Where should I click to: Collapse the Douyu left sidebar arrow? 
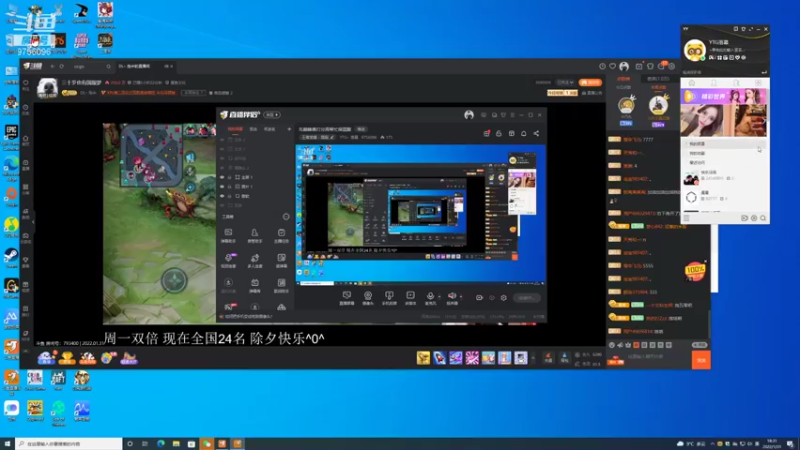click(34, 222)
